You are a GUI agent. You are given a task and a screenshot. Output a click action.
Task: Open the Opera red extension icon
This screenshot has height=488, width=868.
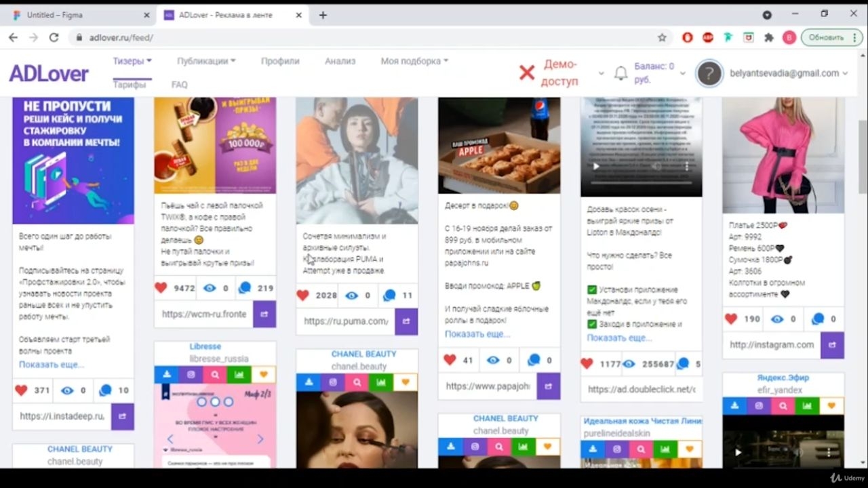pyautogui.click(x=688, y=38)
